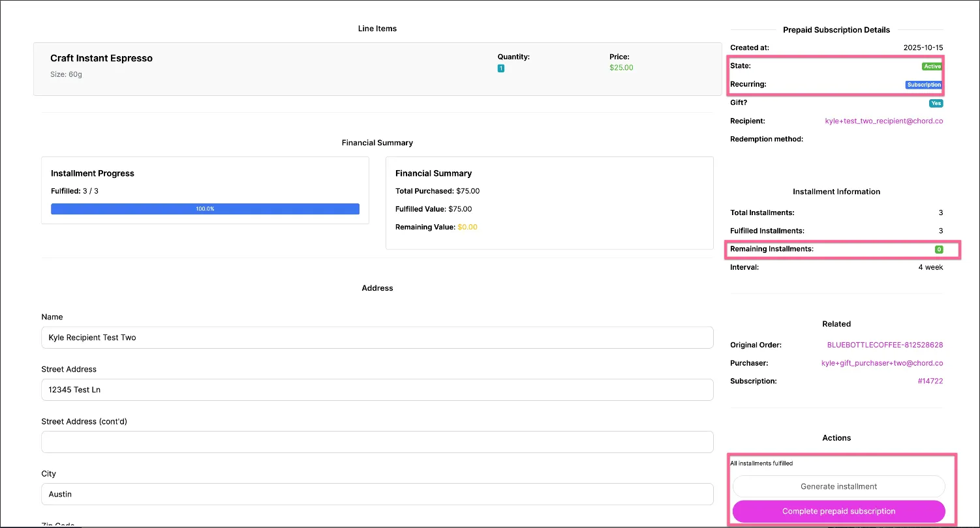Click the $25.00 price value
Screen dimensions: 980x528
621,68
